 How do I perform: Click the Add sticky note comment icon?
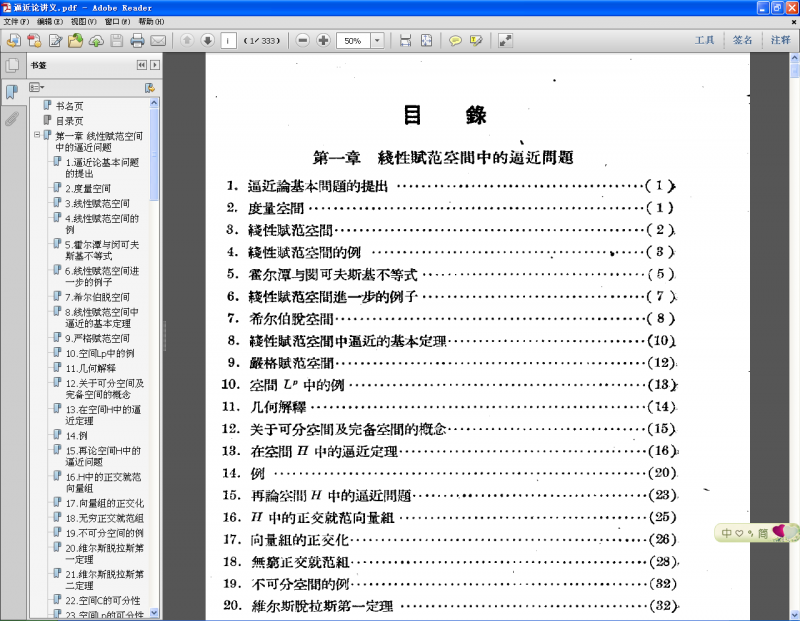click(x=455, y=40)
